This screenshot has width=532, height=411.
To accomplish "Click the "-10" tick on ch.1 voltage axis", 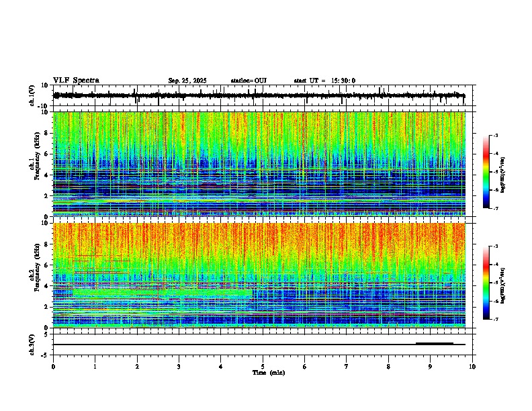I will 44,106.
